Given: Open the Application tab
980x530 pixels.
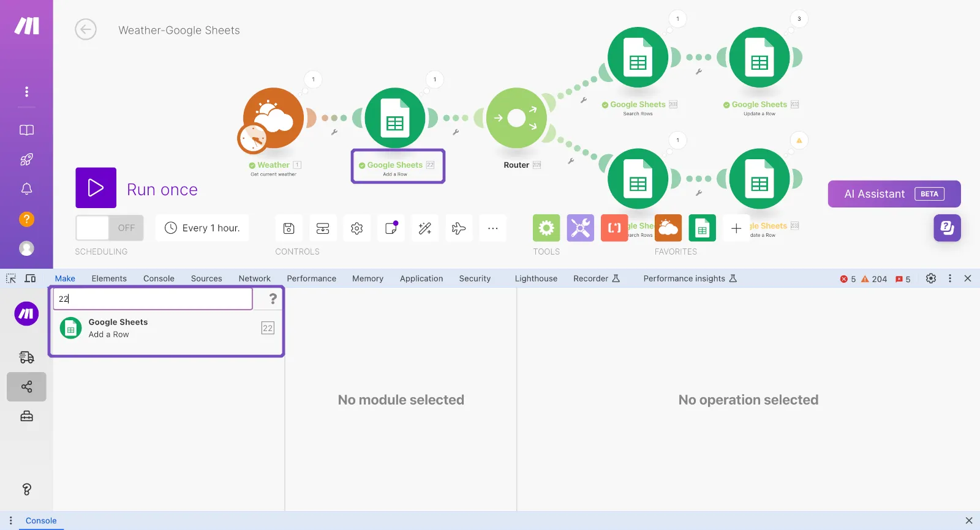Looking at the screenshot, I should pos(421,278).
